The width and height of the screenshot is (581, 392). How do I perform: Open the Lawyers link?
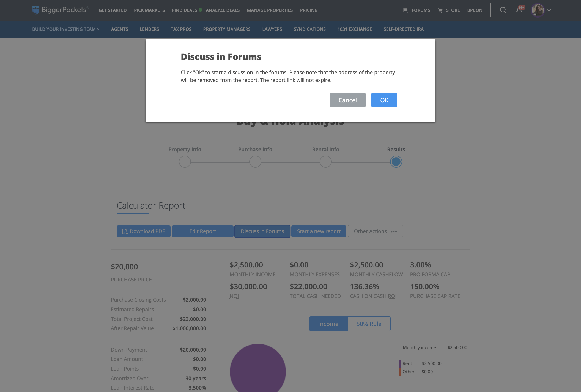click(272, 29)
